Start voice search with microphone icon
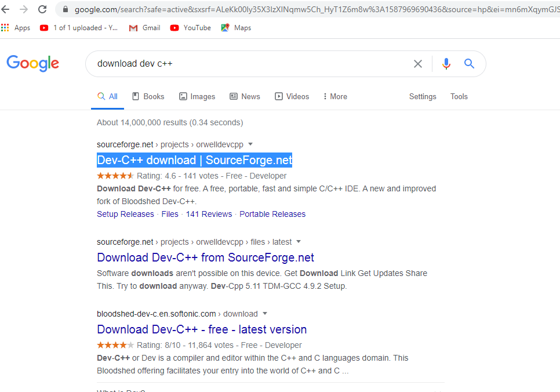Viewport: 560px width, 392px height. coord(446,64)
